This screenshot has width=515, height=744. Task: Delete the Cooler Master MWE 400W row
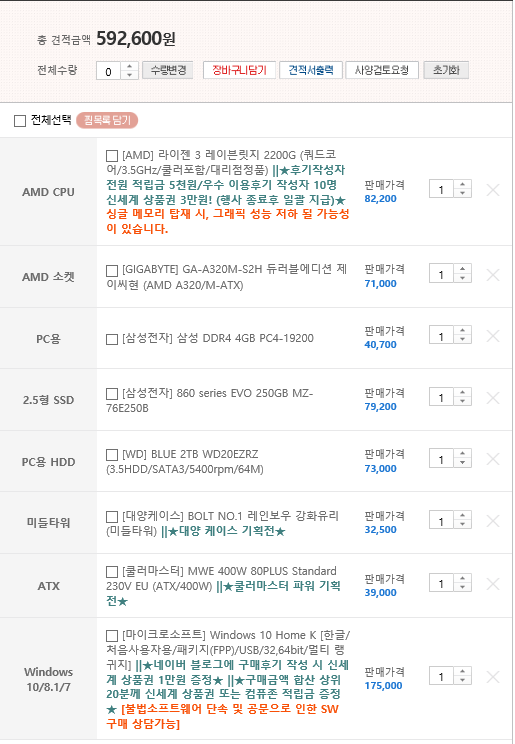pos(493,584)
